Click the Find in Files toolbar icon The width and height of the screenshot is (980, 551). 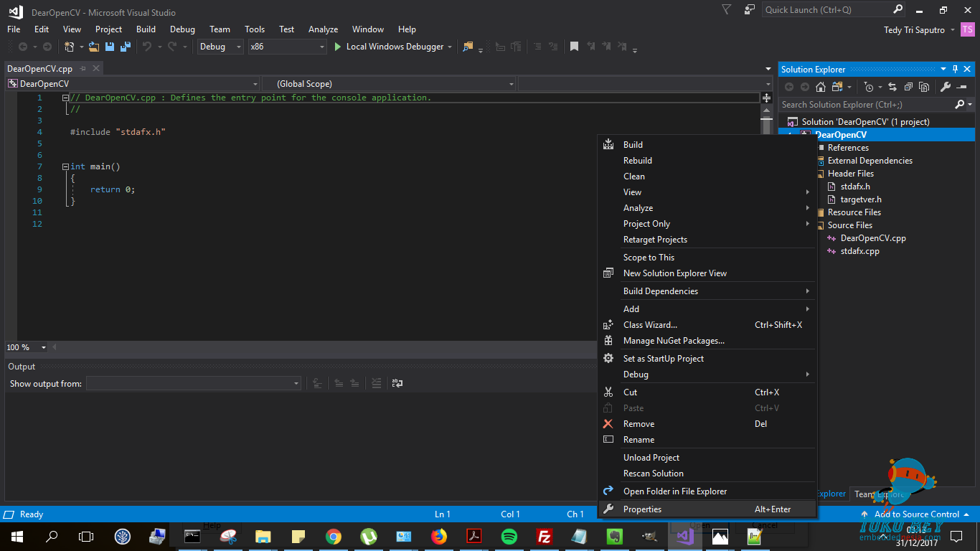click(x=468, y=47)
